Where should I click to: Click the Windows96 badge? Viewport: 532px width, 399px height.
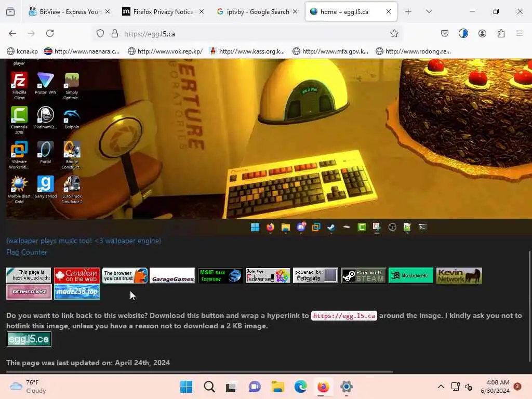pos(411,275)
